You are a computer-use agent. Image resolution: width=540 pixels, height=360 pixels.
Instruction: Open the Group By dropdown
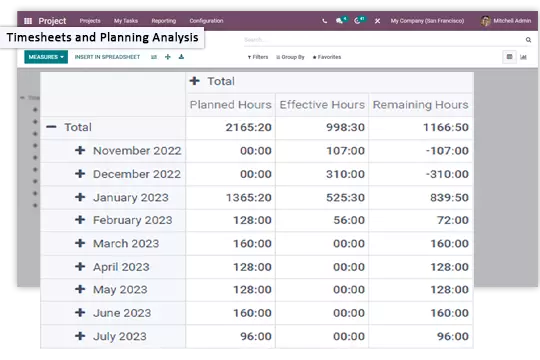click(x=290, y=57)
